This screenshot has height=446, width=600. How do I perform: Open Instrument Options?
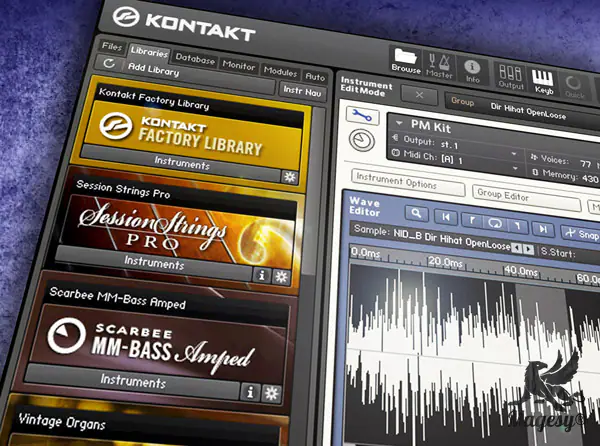(408, 182)
